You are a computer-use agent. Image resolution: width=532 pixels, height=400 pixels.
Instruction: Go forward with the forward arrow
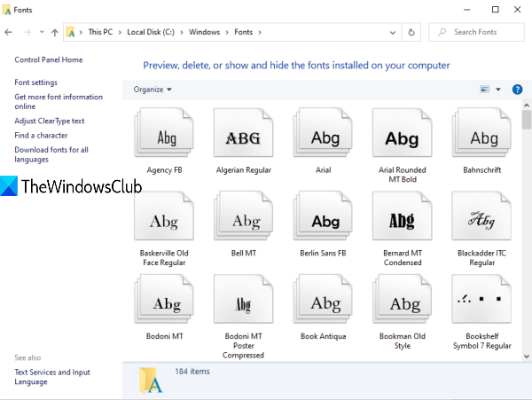(x=27, y=32)
